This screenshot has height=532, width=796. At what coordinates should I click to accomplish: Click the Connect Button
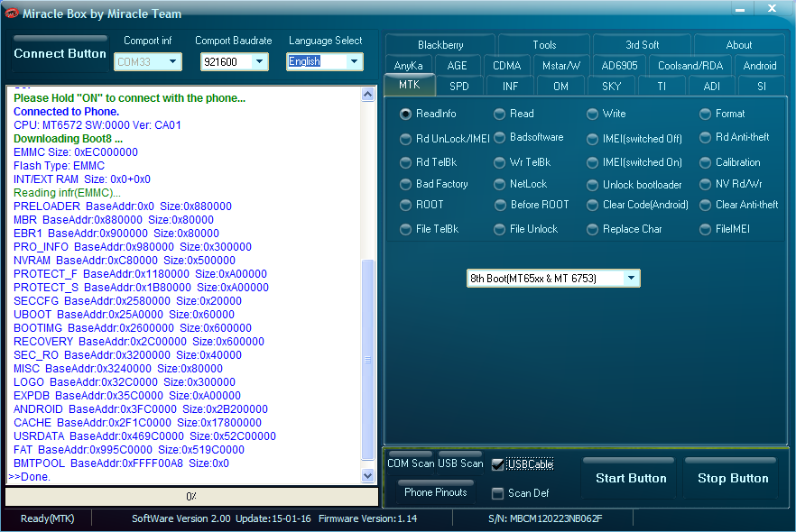(60, 53)
